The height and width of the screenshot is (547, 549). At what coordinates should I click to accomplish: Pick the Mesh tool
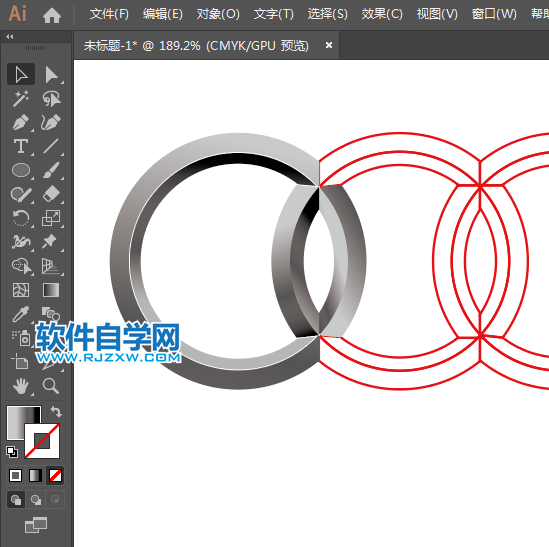(21, 290)
